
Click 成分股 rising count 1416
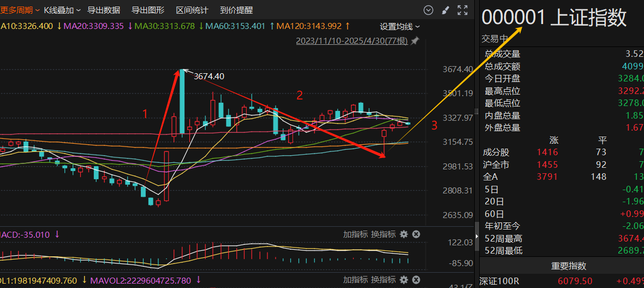547,152
